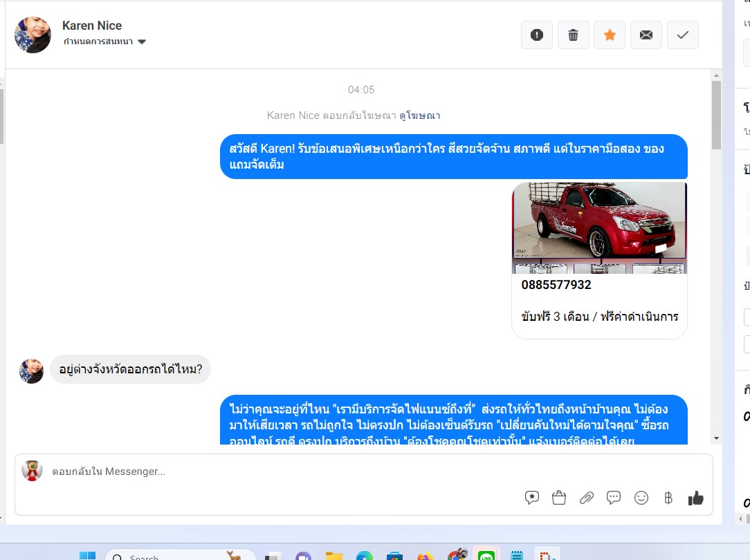Click the chat scrollbar down arrow
750x560 pixels.
pyautogui.click(x=716, y=438)
